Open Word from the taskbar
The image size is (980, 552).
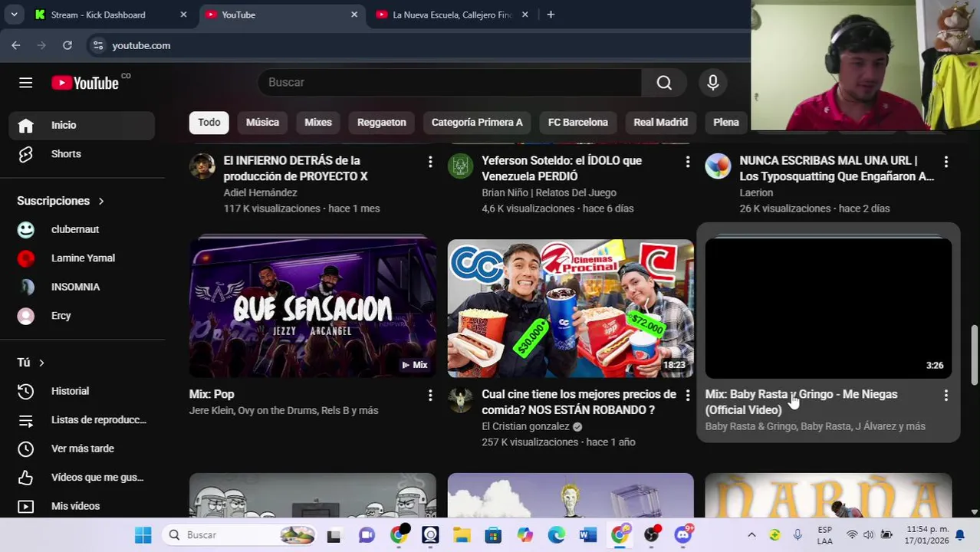(588, 535)
